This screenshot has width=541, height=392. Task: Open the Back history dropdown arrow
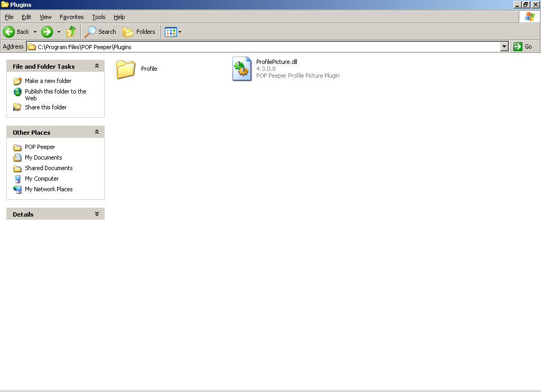coord(35,32)
